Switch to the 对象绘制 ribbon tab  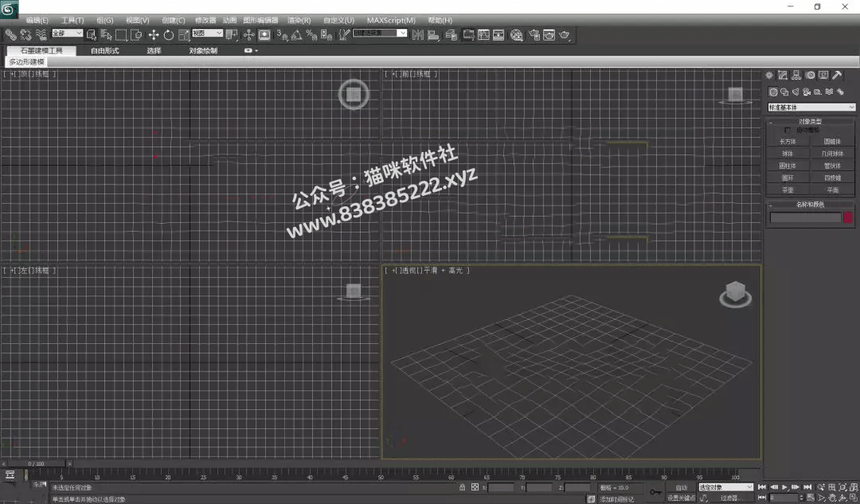click(203, 50)
